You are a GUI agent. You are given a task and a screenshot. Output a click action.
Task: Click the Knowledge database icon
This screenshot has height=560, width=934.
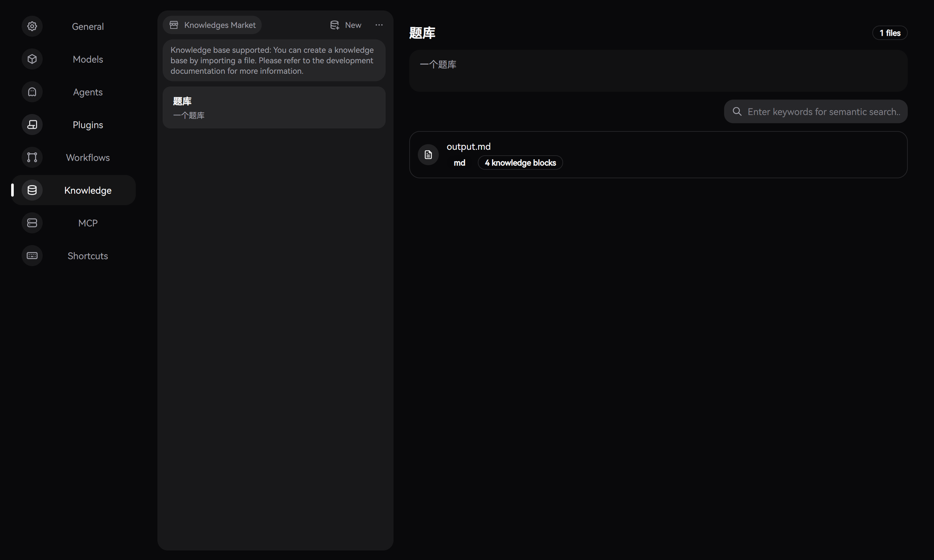click(x=32, y=190)
